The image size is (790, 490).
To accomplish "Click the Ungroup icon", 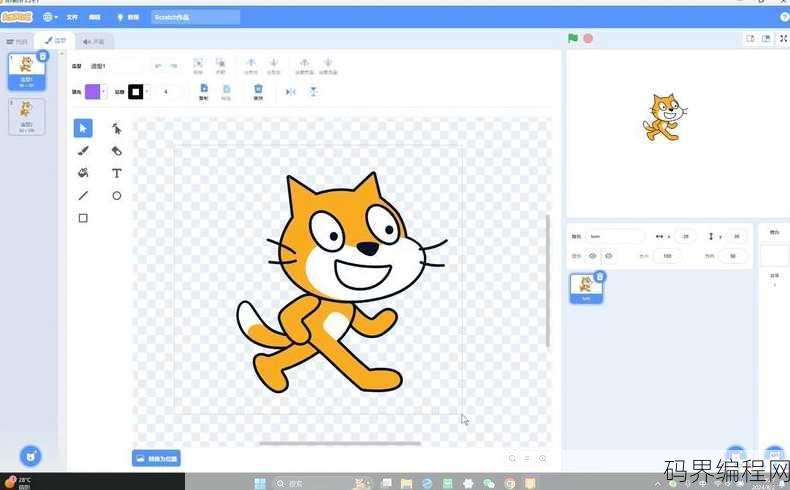I will click(x=221, y=65).
